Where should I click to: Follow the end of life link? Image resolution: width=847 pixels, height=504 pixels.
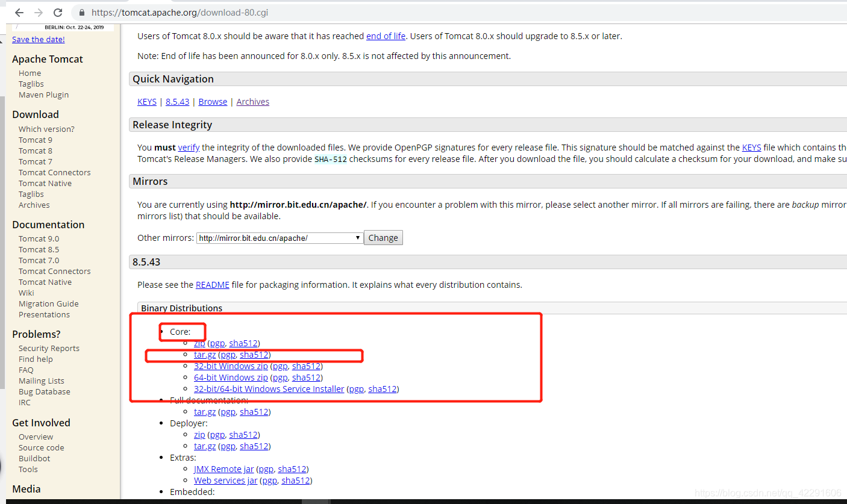386,36
